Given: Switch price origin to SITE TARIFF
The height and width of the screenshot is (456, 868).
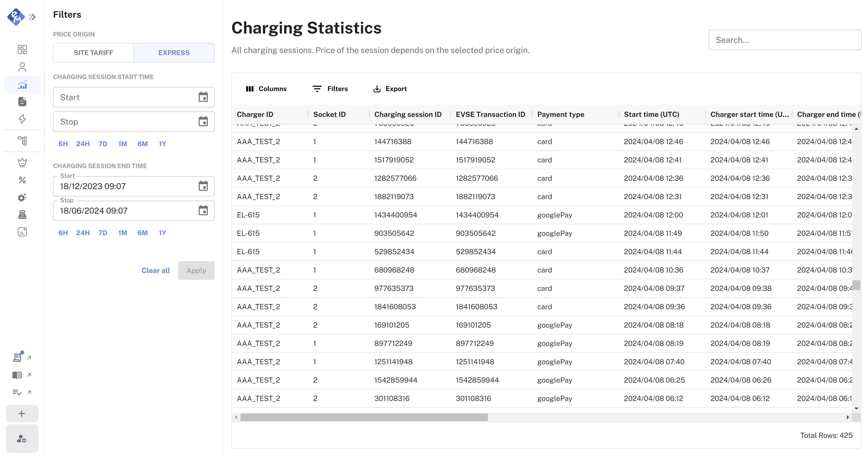Looking at the screenshot, I should tap(93, 53).
